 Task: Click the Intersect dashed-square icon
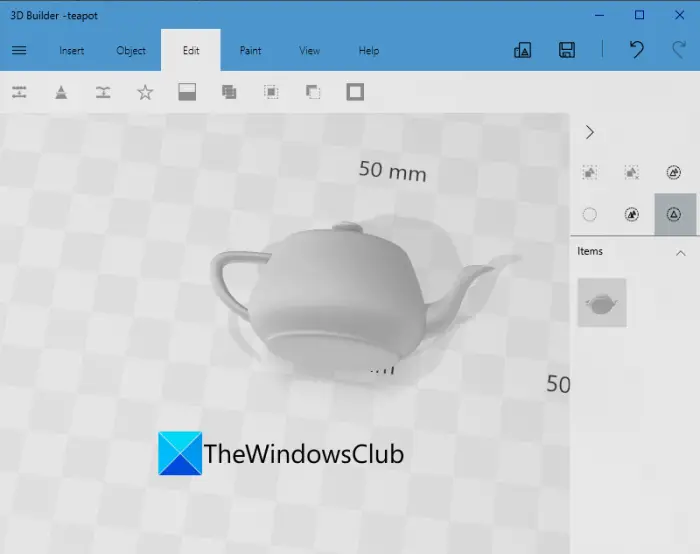(x=271, y=92)
